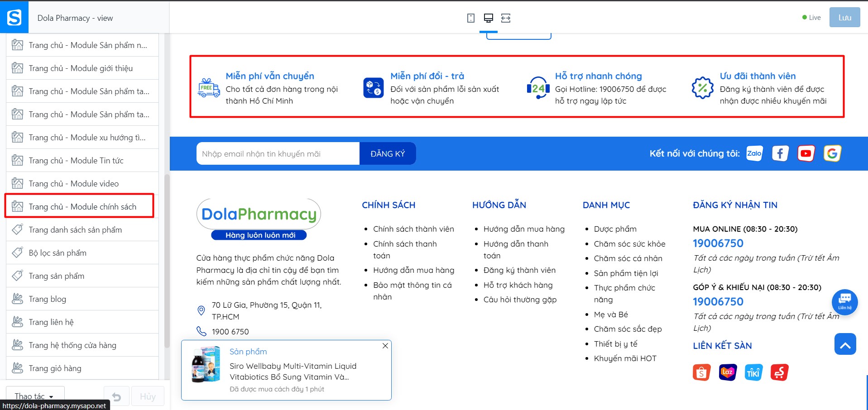This screenshot has width=868, height=410.
Task: Click the back-to-top arrow button
Action: [845, 344]
